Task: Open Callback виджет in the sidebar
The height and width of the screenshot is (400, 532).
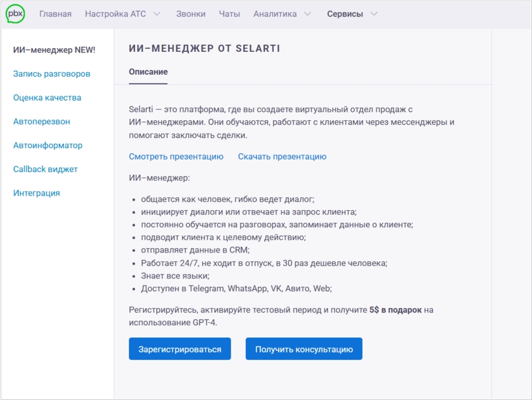Action: click(x=46, y=169)
